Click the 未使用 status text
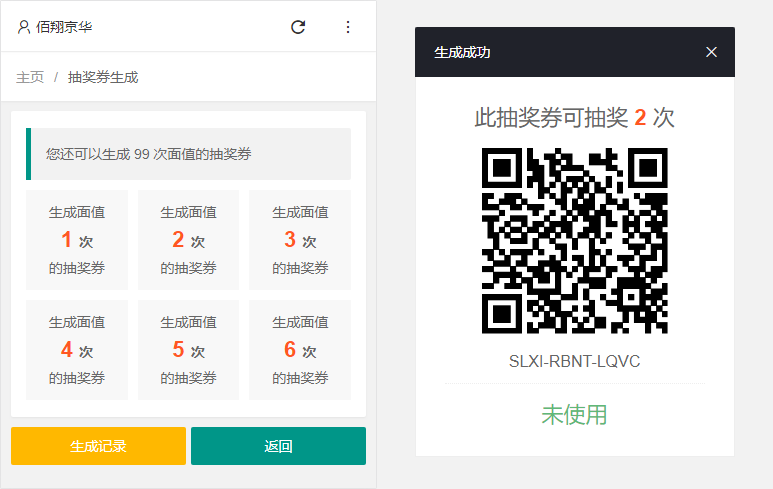Viewport: 773px width, 489px height. (x=575, y=415)
